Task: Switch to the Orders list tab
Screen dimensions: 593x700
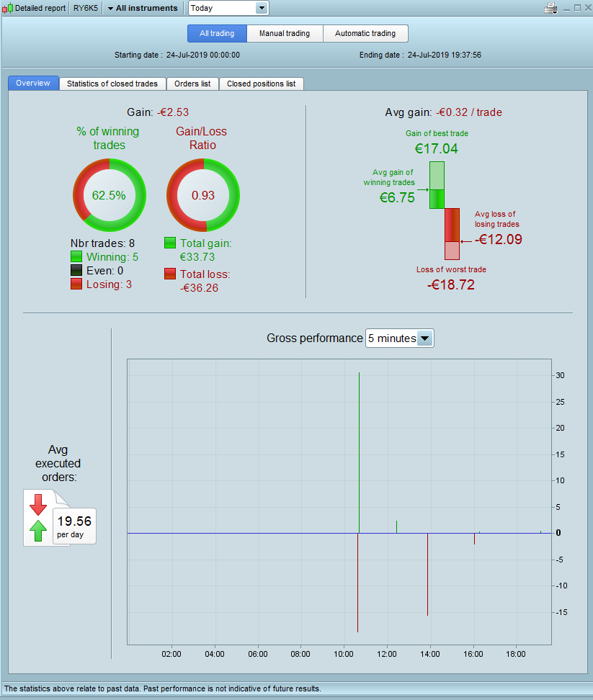Action: (192, 84)
